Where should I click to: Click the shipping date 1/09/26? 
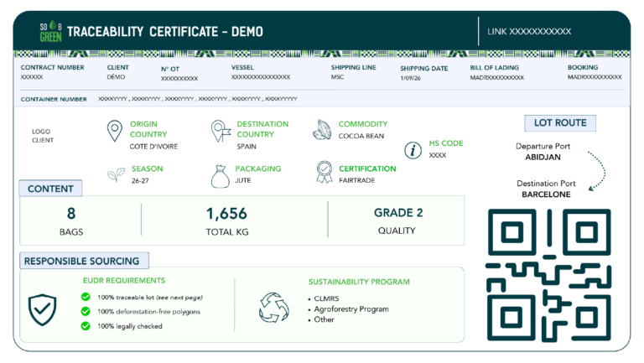coord(410,78)
